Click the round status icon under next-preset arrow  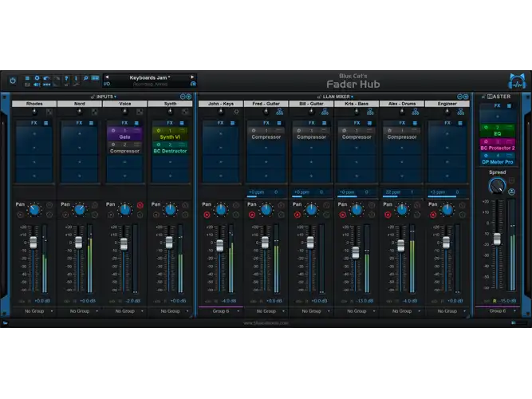point(193,84)
